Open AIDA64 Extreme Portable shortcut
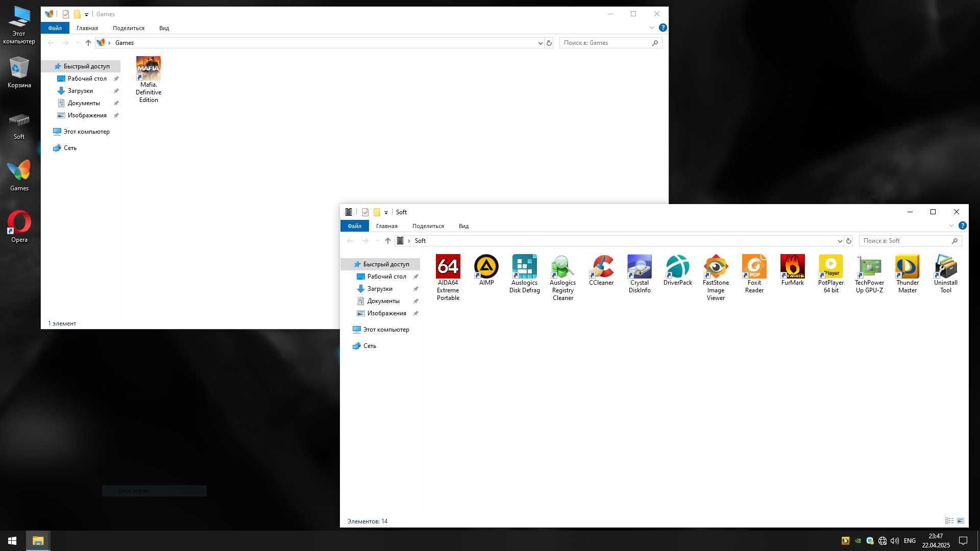The width and height of the screenshot is (980, 551). 448,277
